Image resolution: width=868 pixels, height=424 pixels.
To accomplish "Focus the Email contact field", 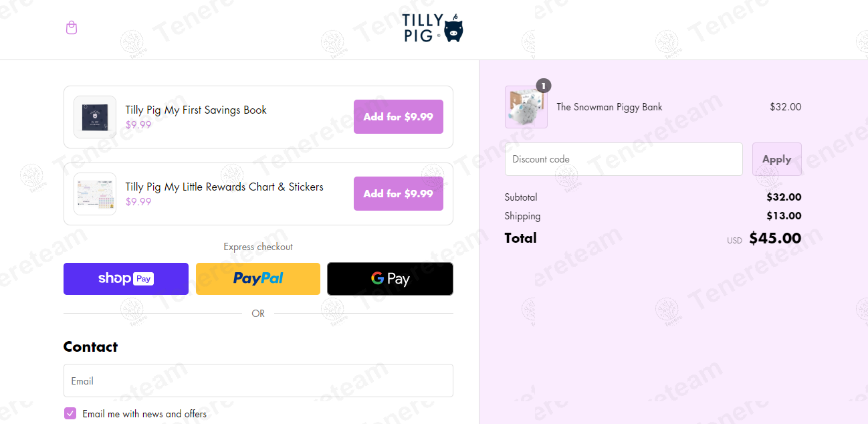I will [x=258, y=381].
